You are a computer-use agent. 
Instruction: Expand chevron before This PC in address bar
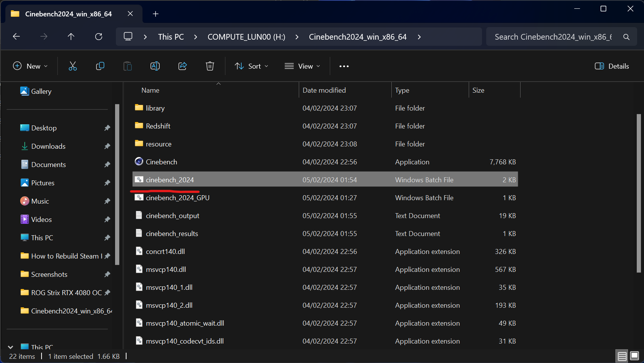point(145,37)
